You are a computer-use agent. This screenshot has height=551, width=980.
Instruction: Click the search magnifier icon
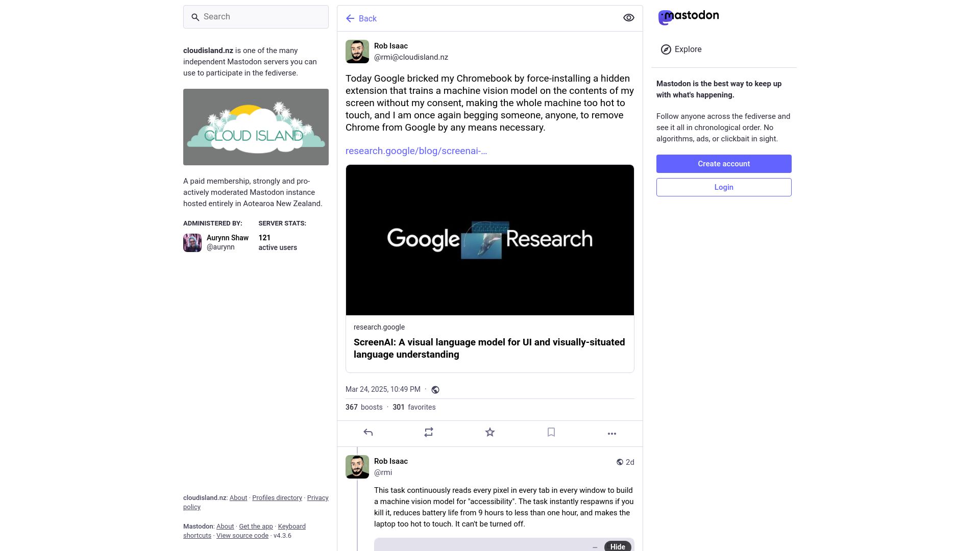coord(195,17)
